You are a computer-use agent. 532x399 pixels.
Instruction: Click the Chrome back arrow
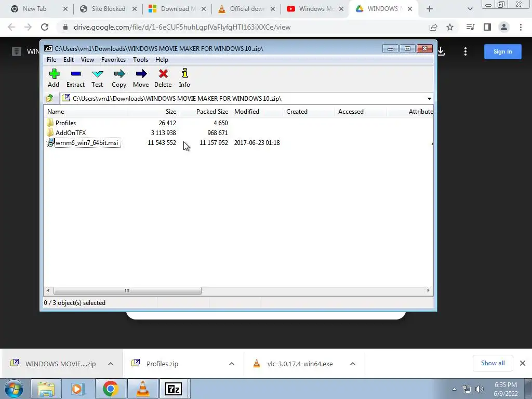point(11,27)
